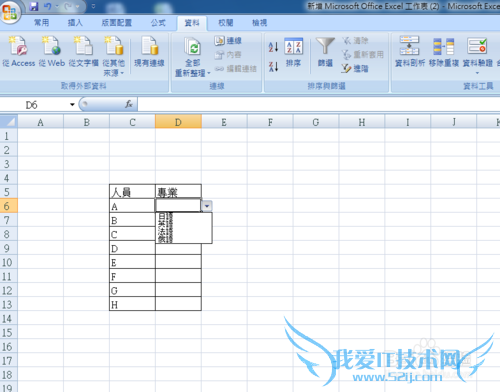Switch to the 公式 Formulas tab
This screenshot has width=500, height=392.
(158, 23)
